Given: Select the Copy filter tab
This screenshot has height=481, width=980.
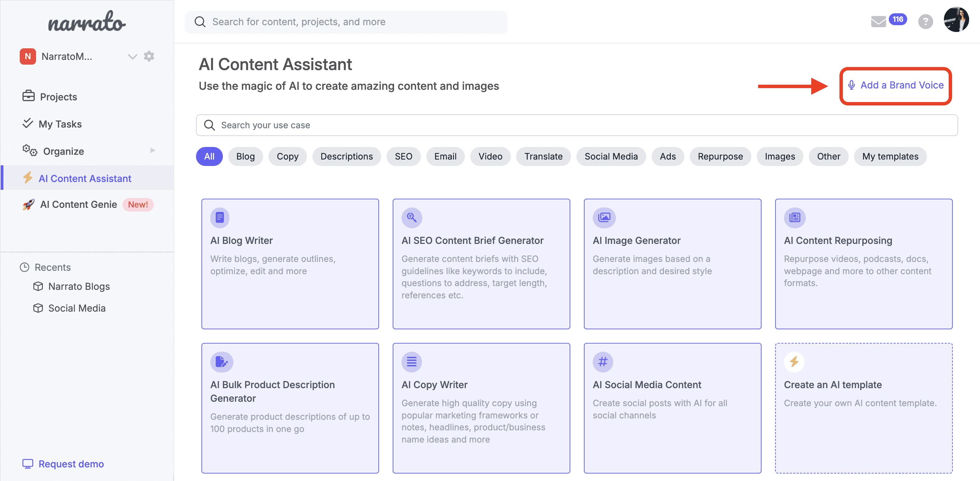Looking at the screenshot, I should pos(288,156).
